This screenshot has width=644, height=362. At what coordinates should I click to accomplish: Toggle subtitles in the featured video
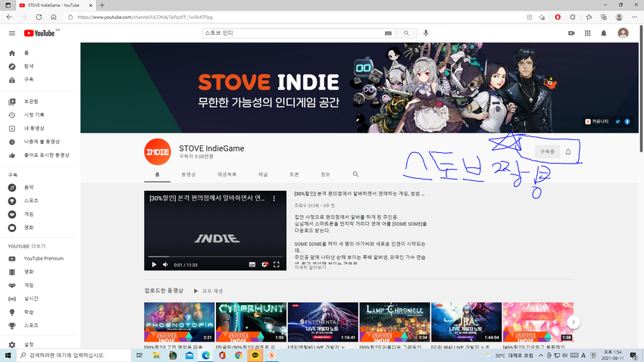[x=252, y=265]
